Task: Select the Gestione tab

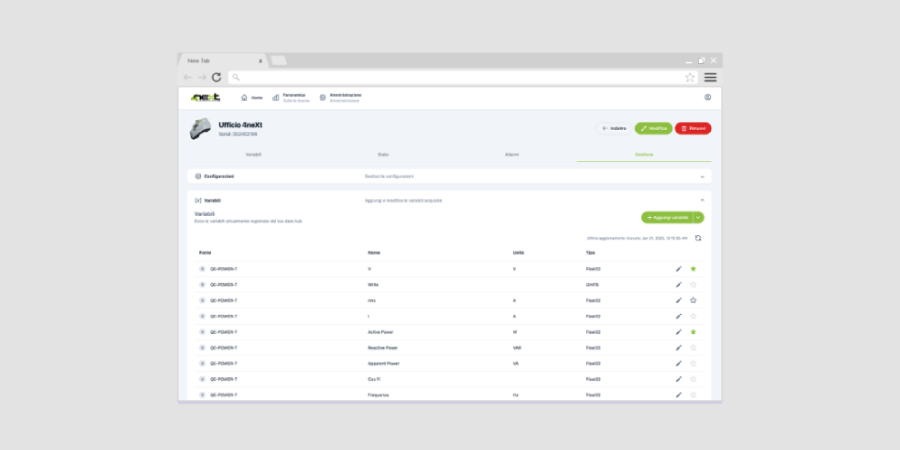Action: [x=644, y=155]
